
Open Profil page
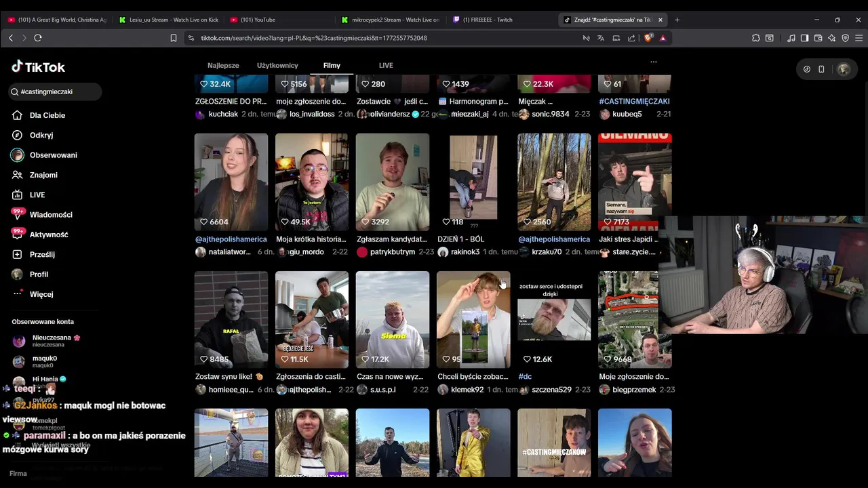pyautogui.click(x=30, y=274)
